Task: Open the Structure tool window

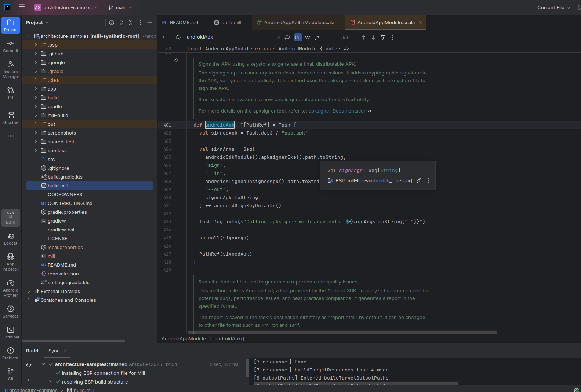Action: [11, 118]
